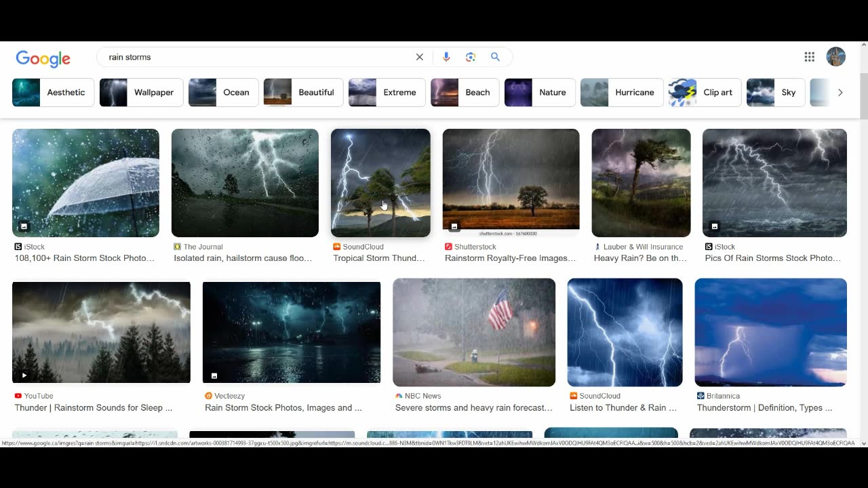
Task: Filter results by the Wallpaper chip
Action: 141,92
